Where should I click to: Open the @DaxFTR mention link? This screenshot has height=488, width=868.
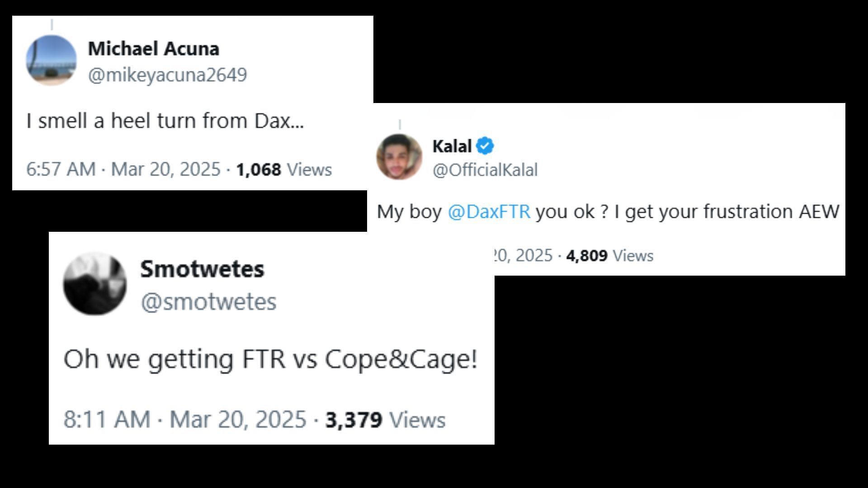point(489,211)
